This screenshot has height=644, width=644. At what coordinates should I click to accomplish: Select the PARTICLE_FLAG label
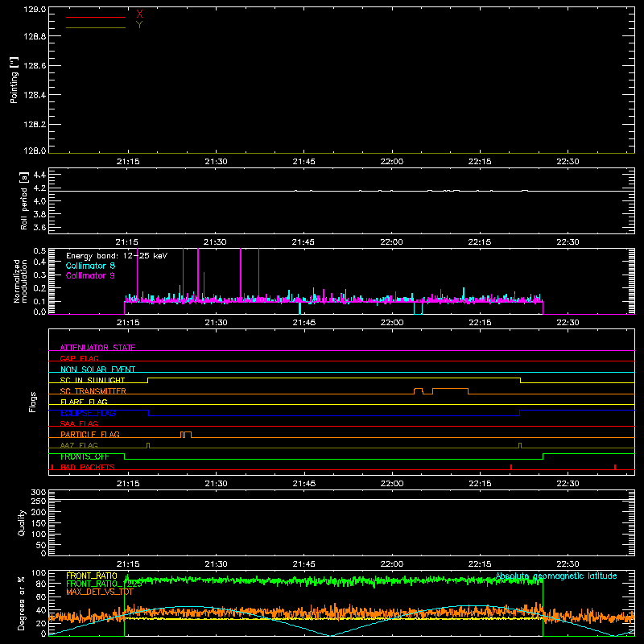coord(90,434)
